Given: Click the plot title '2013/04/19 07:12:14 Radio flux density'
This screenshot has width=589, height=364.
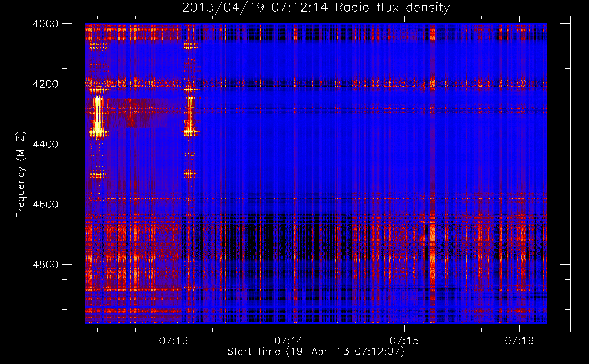Looking at the screenshot, I should [316, 8].
